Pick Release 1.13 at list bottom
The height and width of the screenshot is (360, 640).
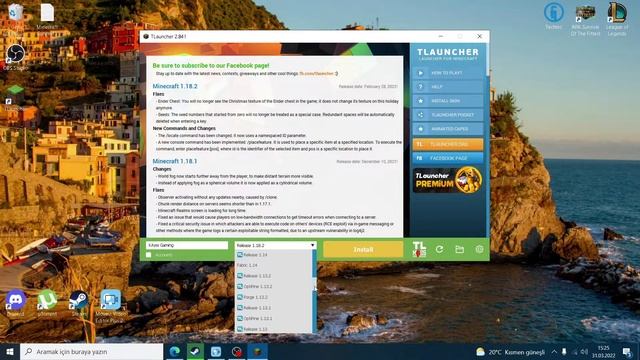pyautogui.click(x=273, y=329)
